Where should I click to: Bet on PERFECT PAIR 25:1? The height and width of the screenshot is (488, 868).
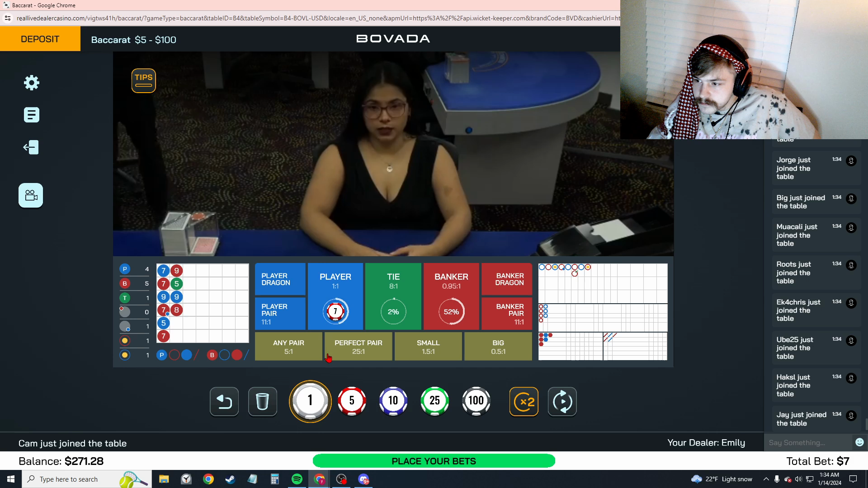click(359, 347)
